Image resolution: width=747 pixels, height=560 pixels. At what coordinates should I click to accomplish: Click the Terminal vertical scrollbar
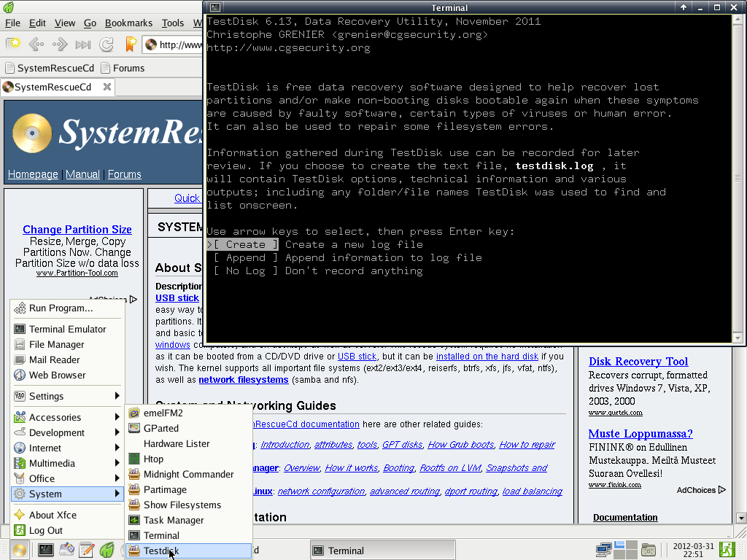(x=738, y=178)
